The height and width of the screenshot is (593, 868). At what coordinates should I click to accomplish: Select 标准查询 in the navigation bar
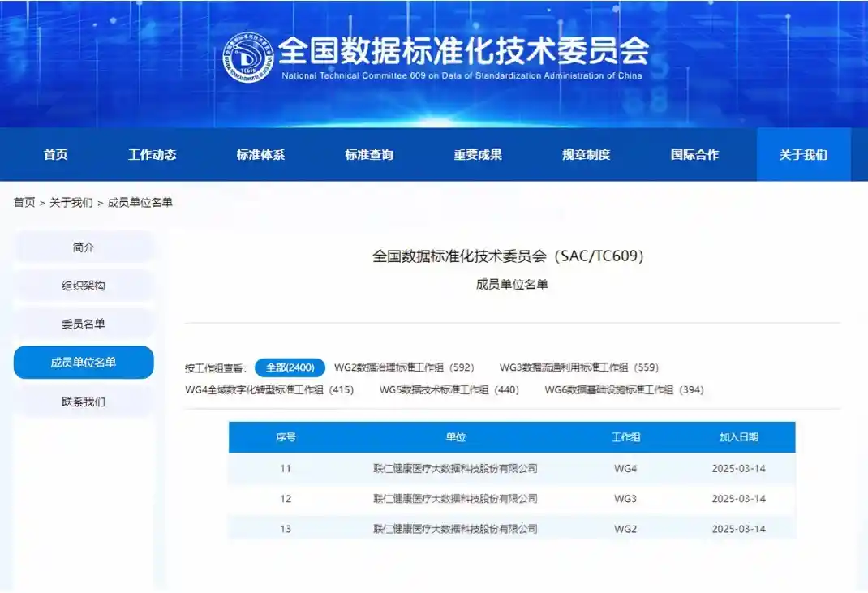369,154
